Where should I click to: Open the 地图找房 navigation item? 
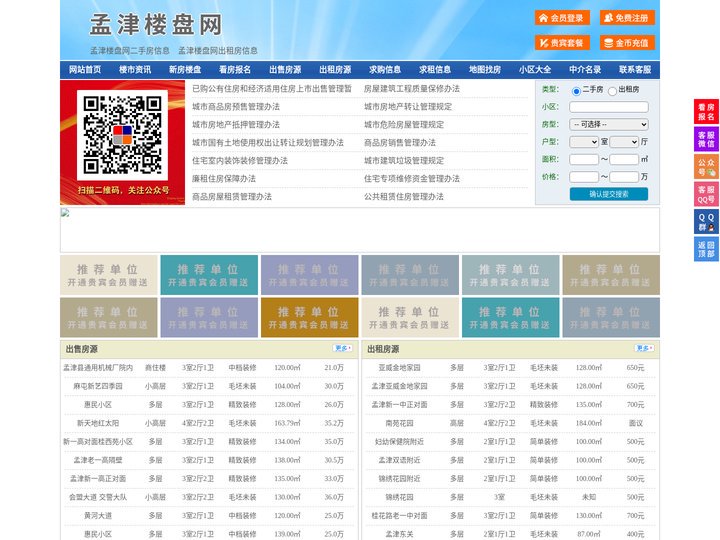[x=485, y=70]
